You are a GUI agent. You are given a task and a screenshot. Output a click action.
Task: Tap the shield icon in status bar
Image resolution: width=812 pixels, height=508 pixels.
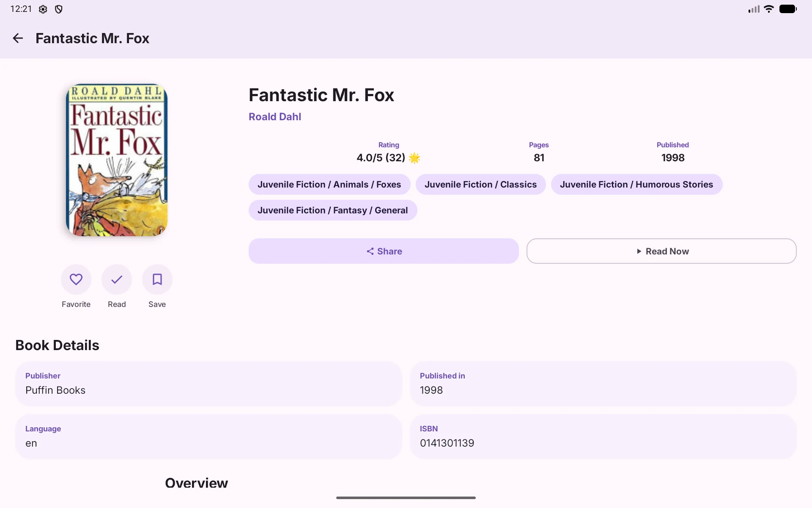(59, 9)
